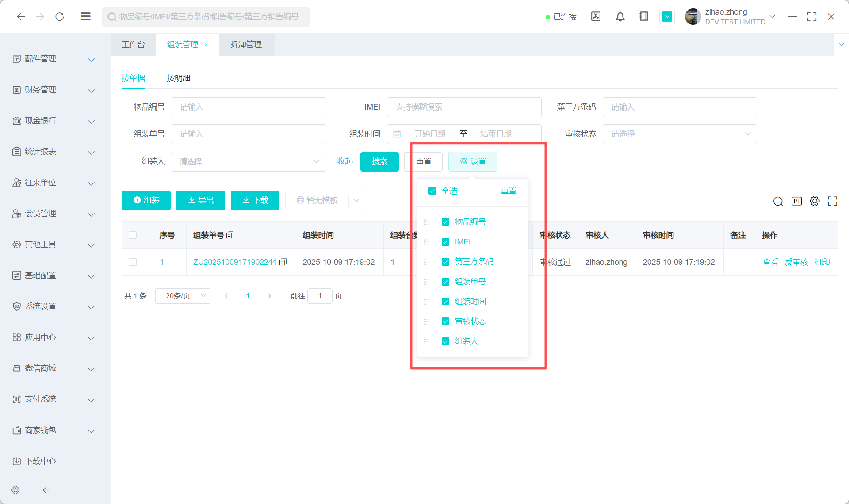This screenshot has width=849, height=504.
Task: Click the hamburger menu icon
Action: 86,17
